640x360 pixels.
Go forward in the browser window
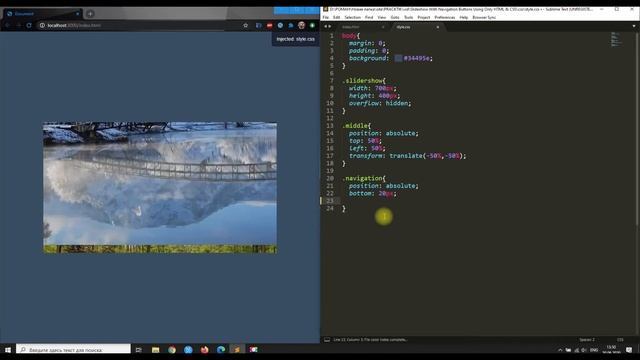click(x=18, y=25)
